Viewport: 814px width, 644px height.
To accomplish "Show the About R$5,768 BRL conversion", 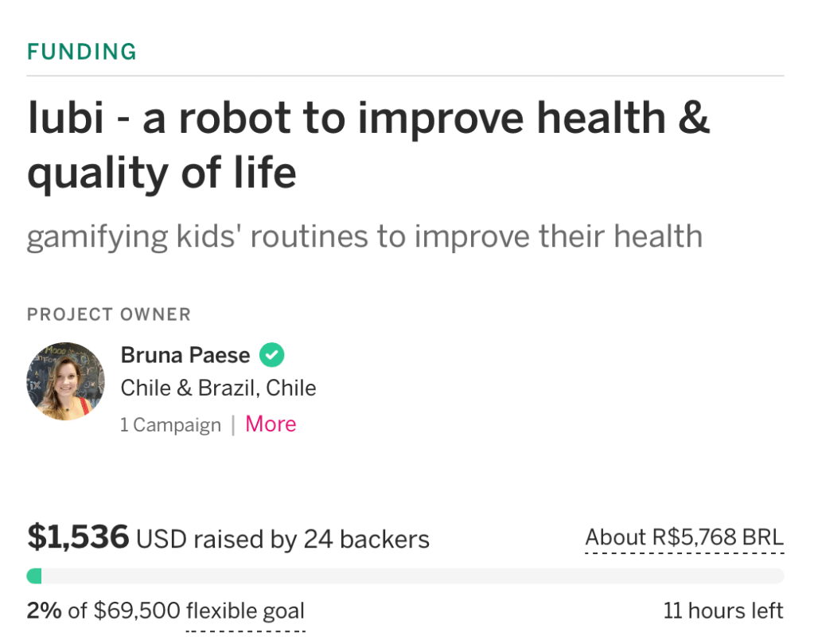I will point(684,537).
